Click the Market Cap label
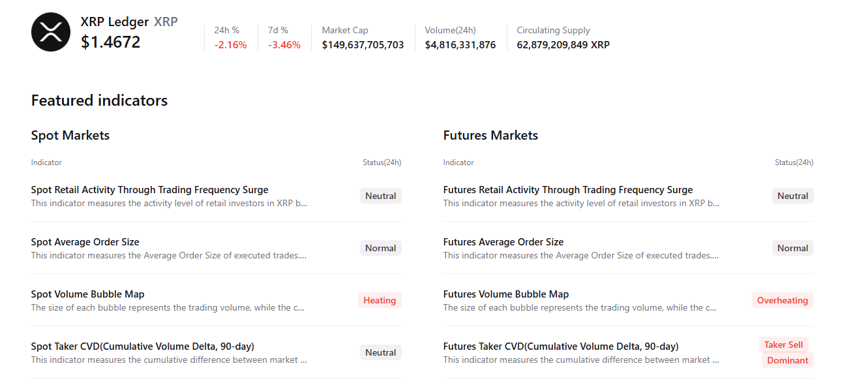The width and height of the screenshot is (868, 385). pos(345,30)
